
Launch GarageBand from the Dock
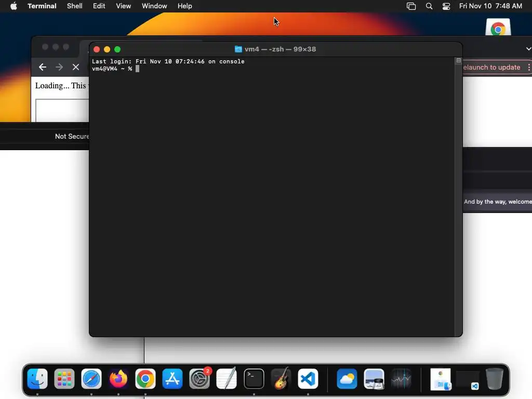(281, 379)
